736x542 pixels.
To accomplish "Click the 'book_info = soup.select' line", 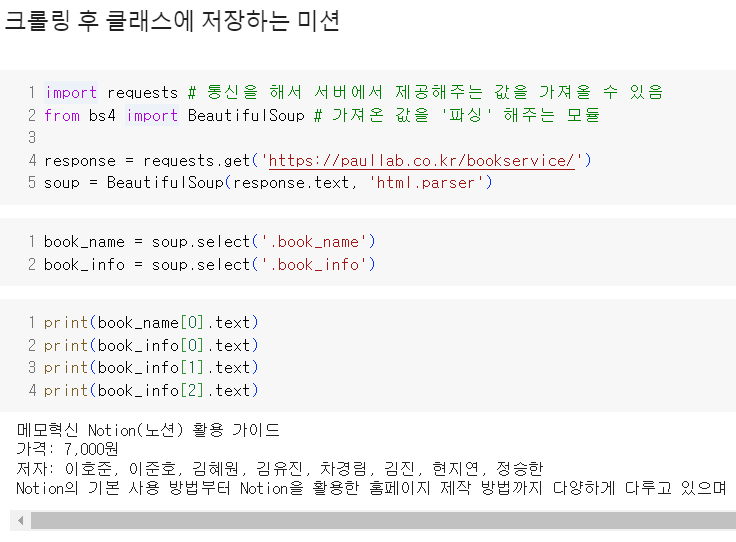I will click(x=209, y=265).
